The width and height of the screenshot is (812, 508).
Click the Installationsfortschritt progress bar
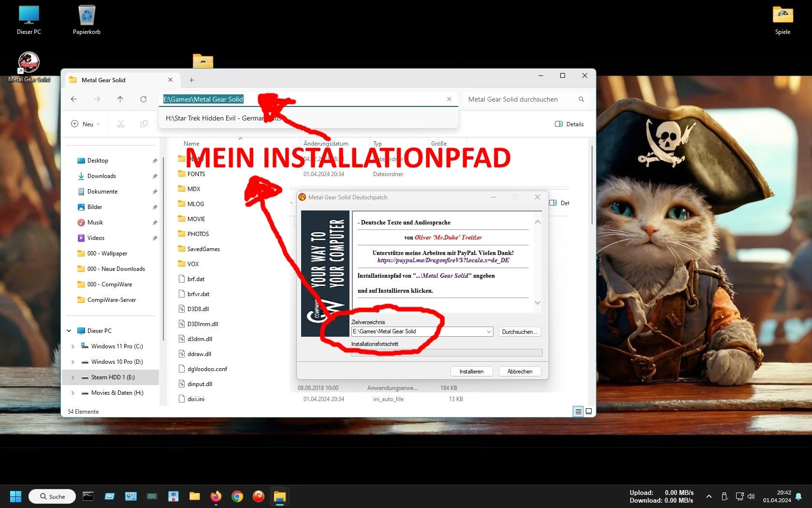coord(447,353)
